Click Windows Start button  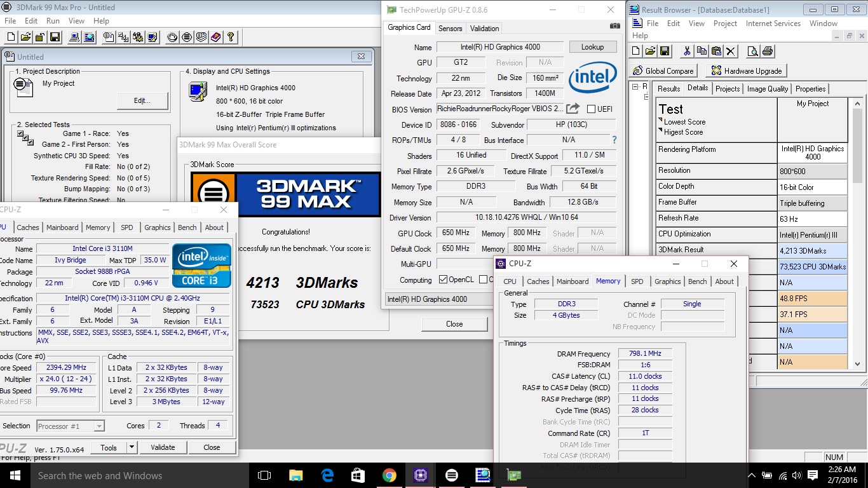point(15,475)
